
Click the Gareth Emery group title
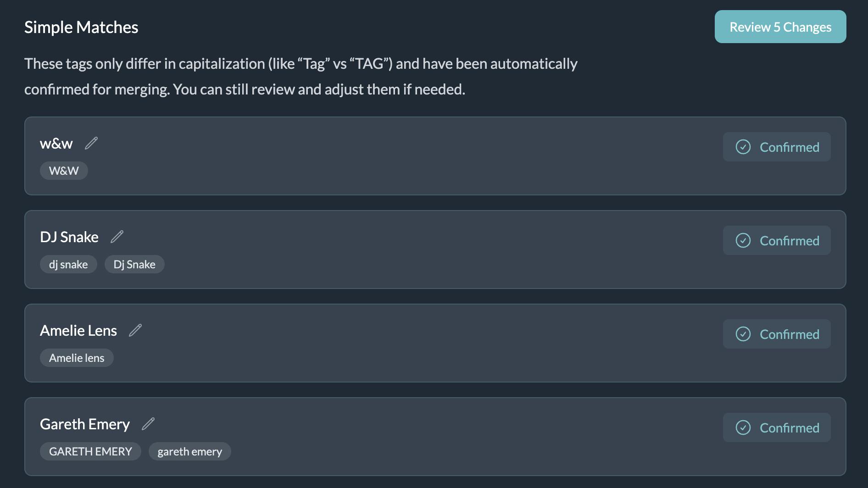pyautogui.click(x=85, y=424)
